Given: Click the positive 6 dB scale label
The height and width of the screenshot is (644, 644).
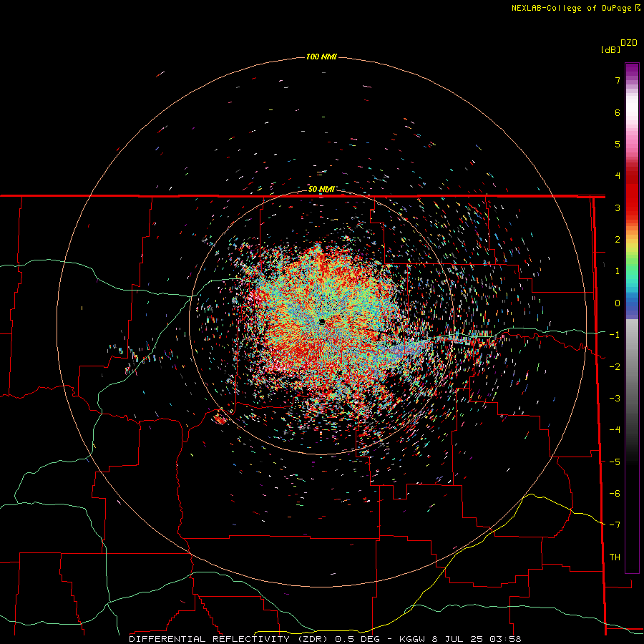Looking at the screenshot, I should [618, 112].
